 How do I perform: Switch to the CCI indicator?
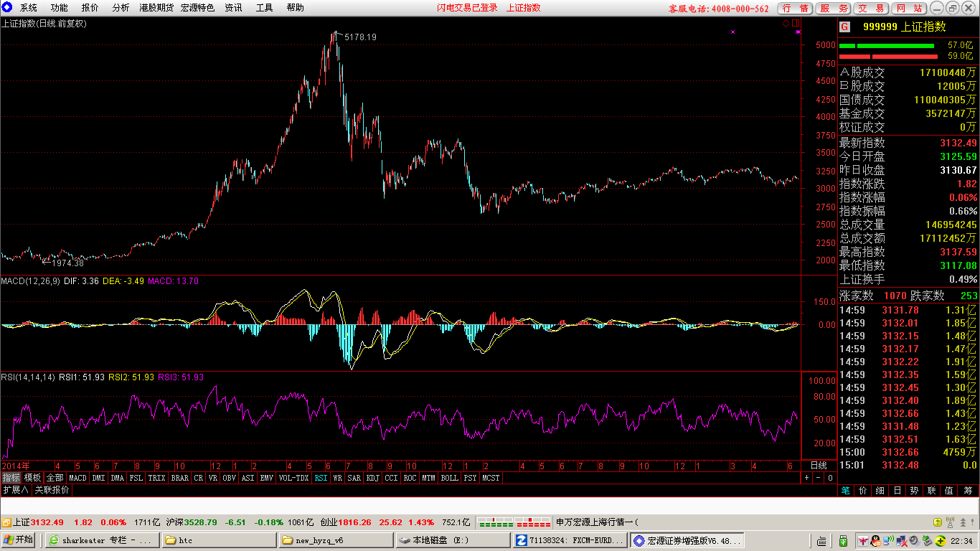[x=391, y=477]
